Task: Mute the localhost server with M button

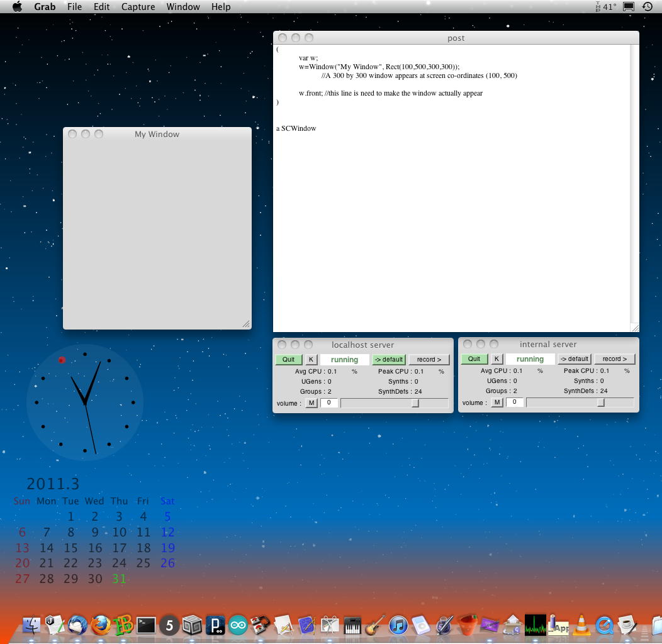Action: (x=311, y=403)
